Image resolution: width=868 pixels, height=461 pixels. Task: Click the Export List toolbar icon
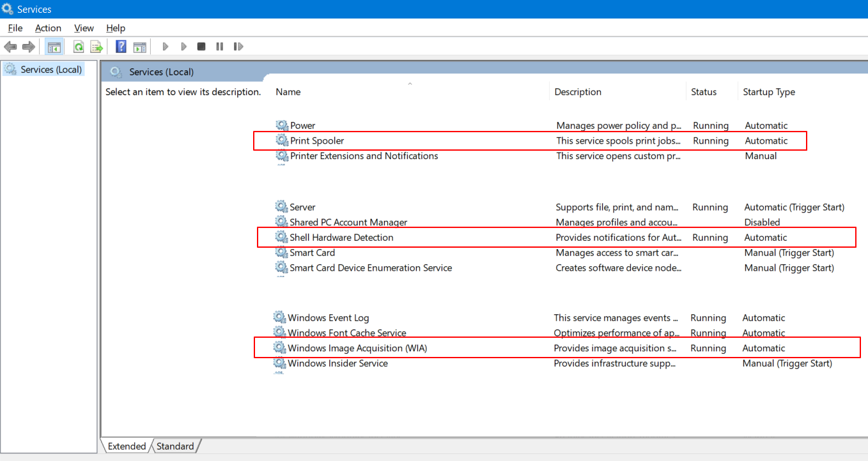(97, 47)
